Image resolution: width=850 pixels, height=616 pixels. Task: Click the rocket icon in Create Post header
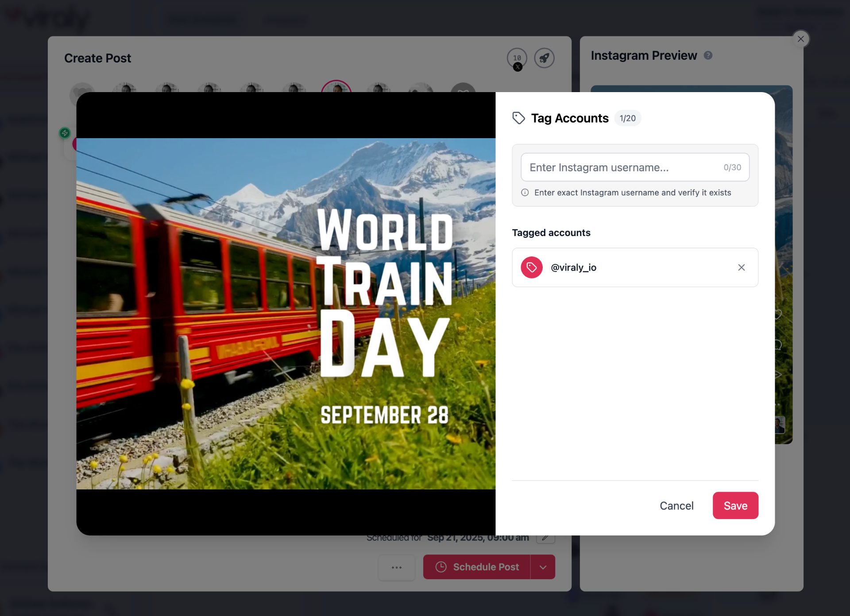point(544,58)
